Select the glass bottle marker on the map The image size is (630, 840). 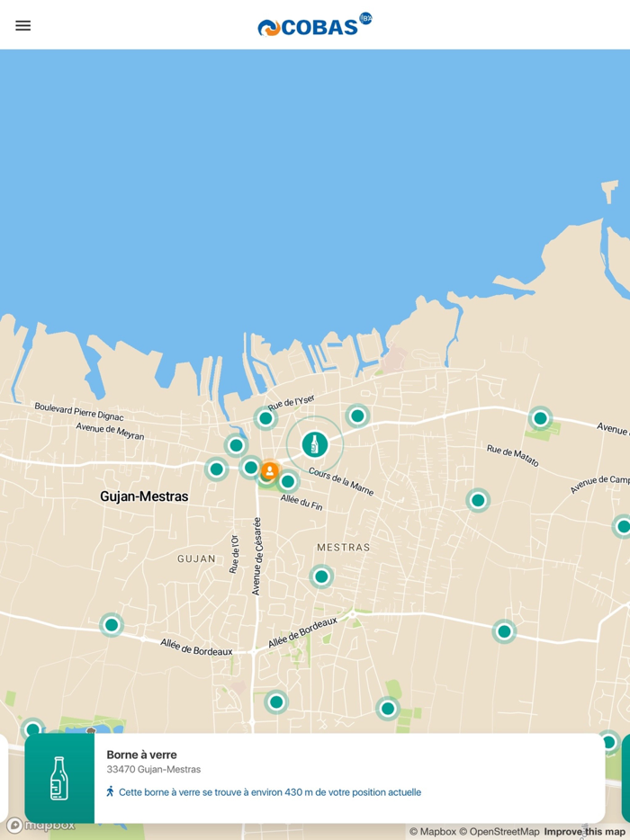click(315, 444)
